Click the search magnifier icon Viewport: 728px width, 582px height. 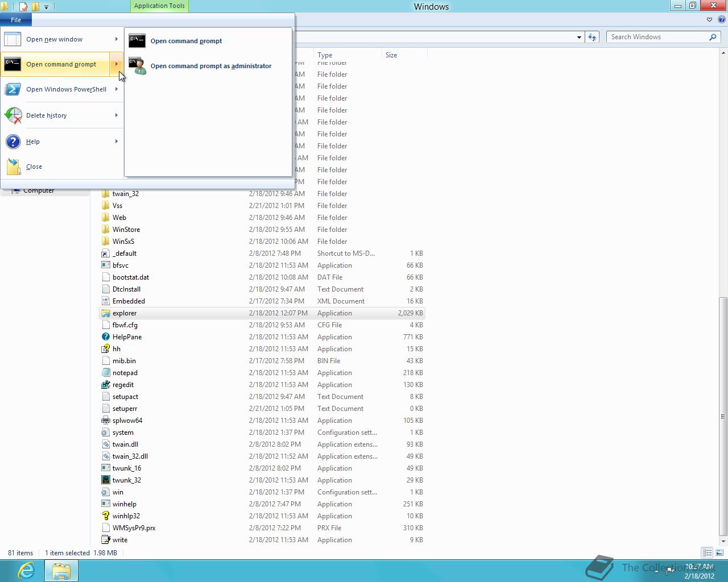coord(713,37)
